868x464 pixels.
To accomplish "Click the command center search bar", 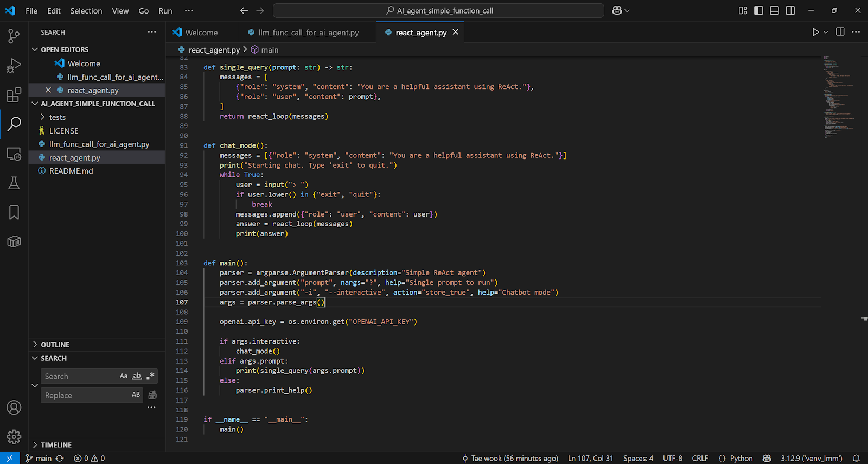I will pos(438,10).
